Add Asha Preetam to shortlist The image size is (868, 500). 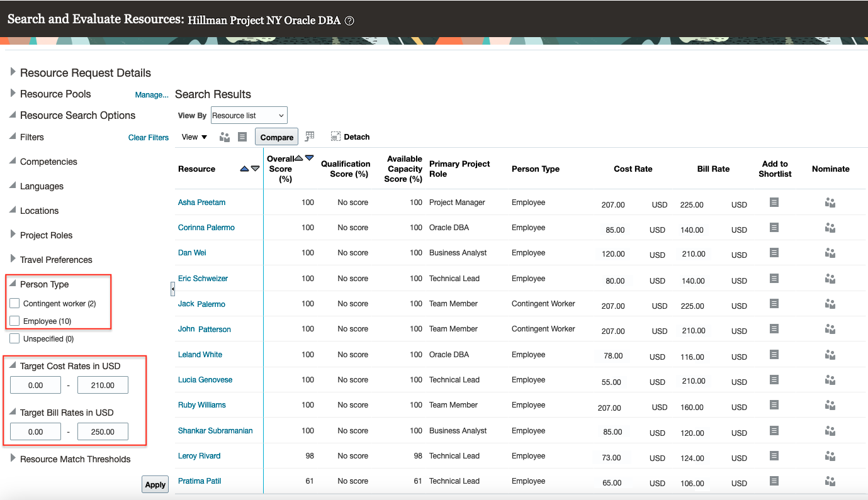tap(774, 202)
